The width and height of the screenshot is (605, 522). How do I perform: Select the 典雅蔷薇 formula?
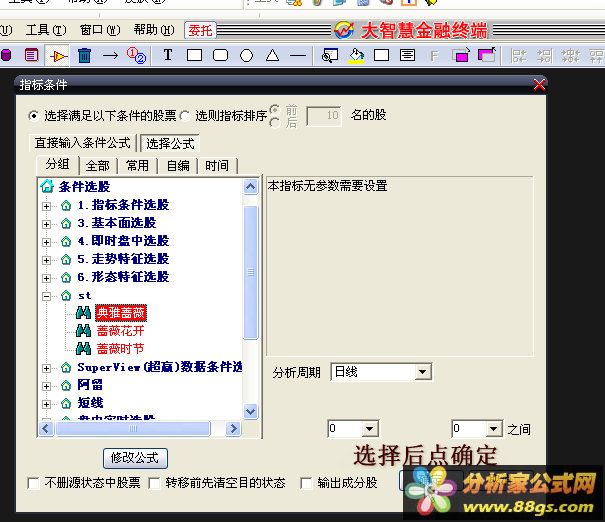121,313
